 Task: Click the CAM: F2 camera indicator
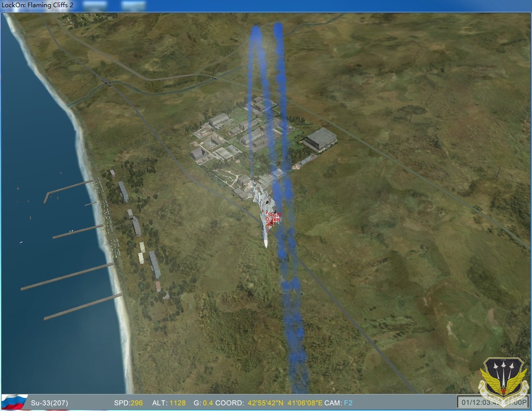pos(338,403)
